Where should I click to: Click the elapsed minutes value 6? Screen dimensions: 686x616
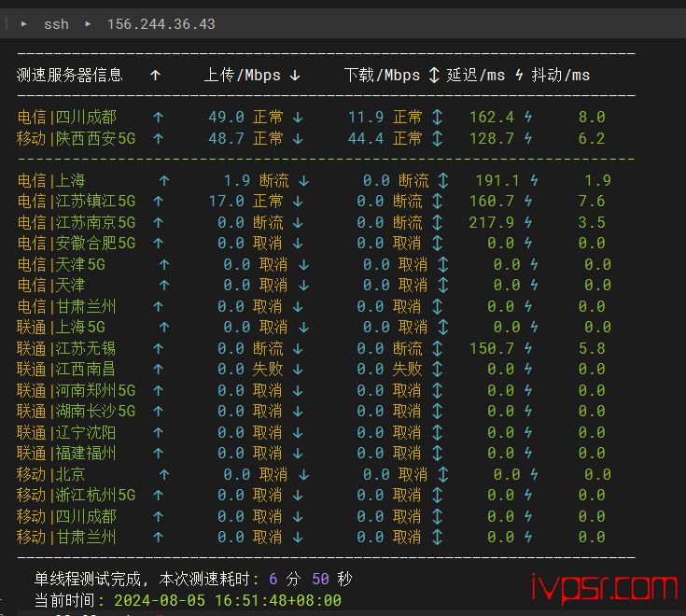pos(273,580)
